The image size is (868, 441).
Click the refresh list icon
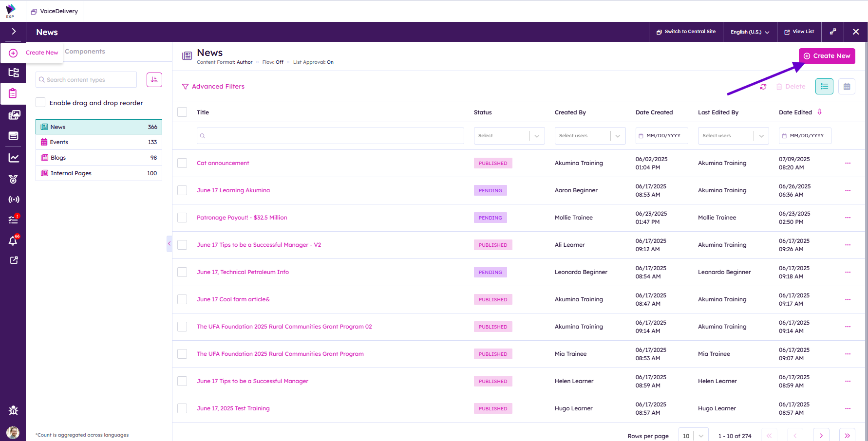[763, 87]
